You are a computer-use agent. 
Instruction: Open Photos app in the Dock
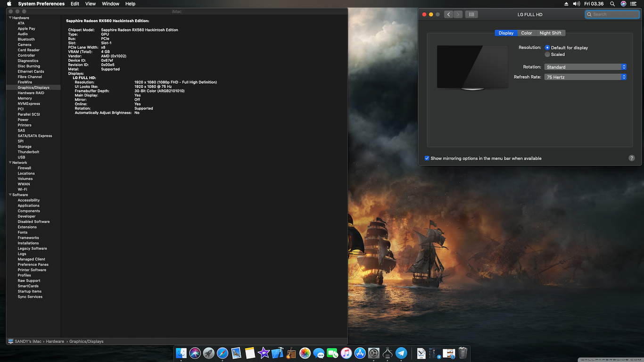point(305,353)
